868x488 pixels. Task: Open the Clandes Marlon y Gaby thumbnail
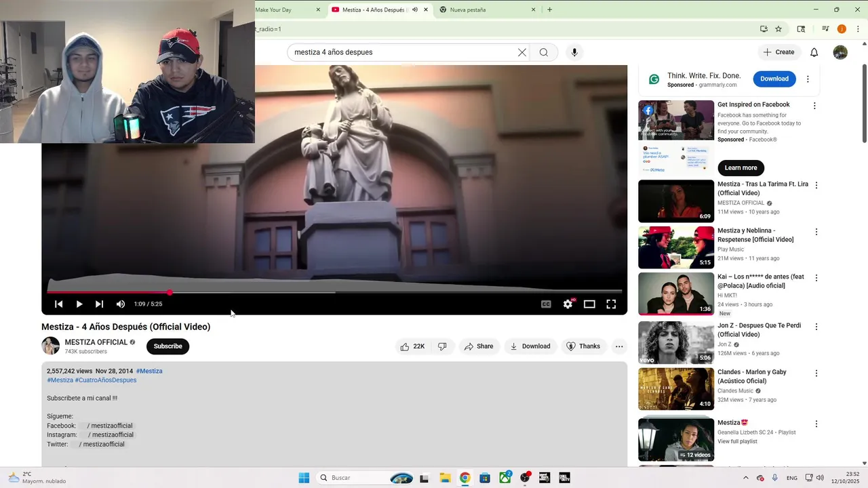coord(676,389)
